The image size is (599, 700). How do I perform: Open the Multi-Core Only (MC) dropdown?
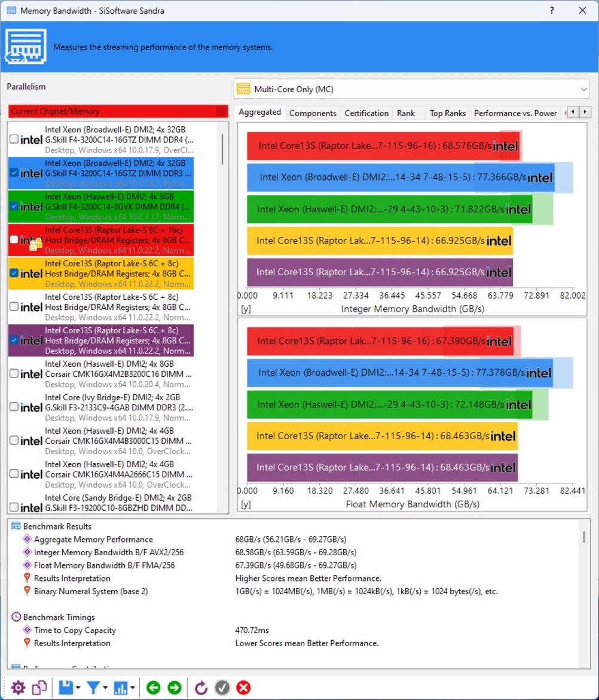tap(411, 89)
